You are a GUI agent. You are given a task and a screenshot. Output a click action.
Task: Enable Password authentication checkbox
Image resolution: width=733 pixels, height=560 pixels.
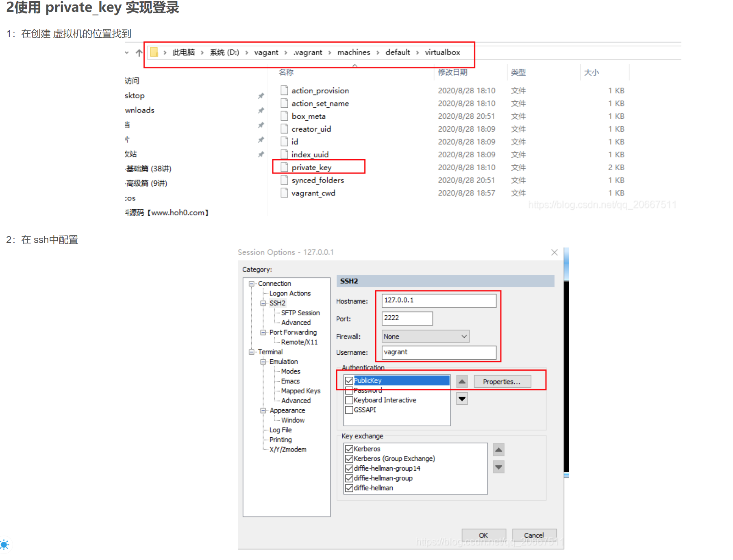(349, 391)
